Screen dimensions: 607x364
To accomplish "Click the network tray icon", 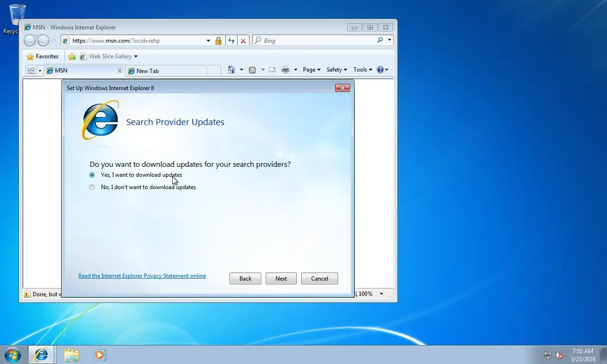I will click(548, 355).
